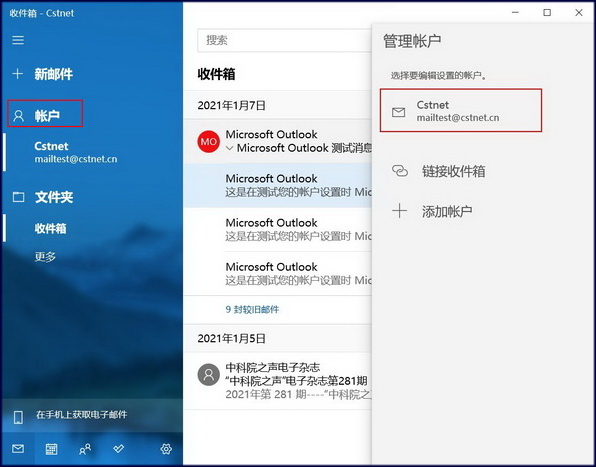This screenshot has height=467, width=596.
Task: Click the Mail icon in bottom bar
Action: pyautogui.click(x=18, y=449)
